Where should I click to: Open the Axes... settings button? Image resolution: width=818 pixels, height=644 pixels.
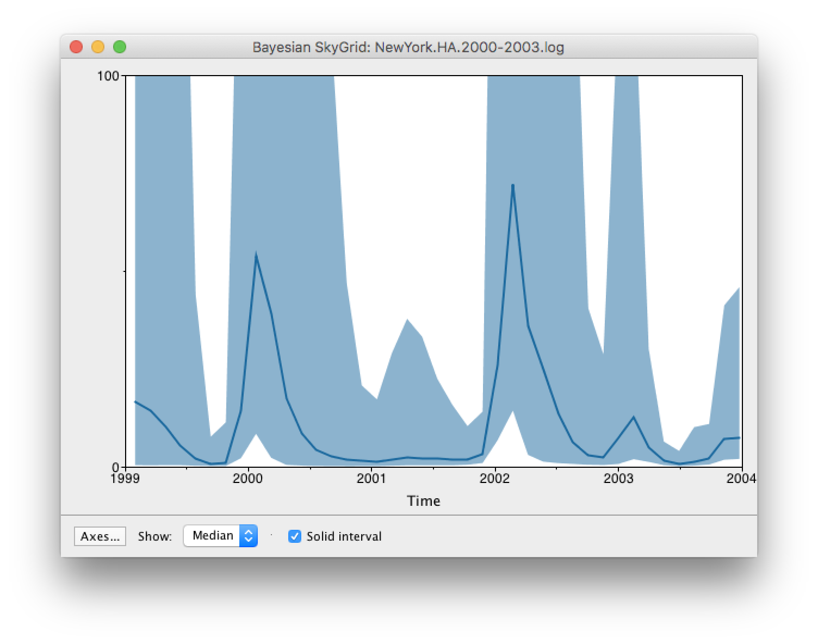pos(100,536)
